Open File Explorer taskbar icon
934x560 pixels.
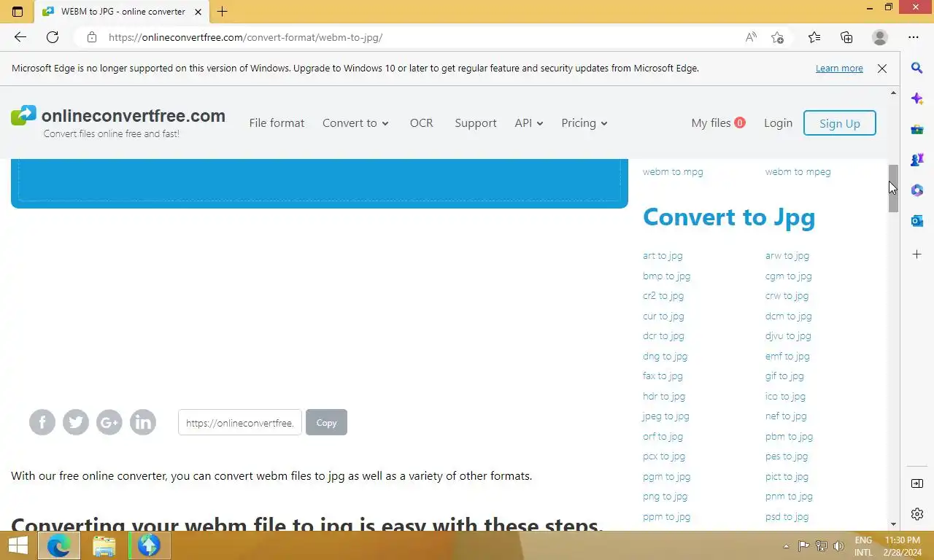point(104,545)
